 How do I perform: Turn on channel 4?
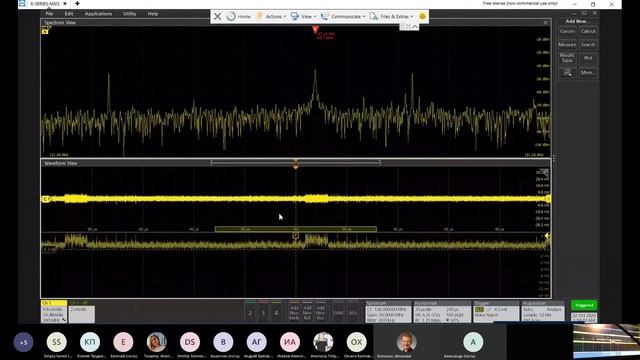[x=276, y=312]
